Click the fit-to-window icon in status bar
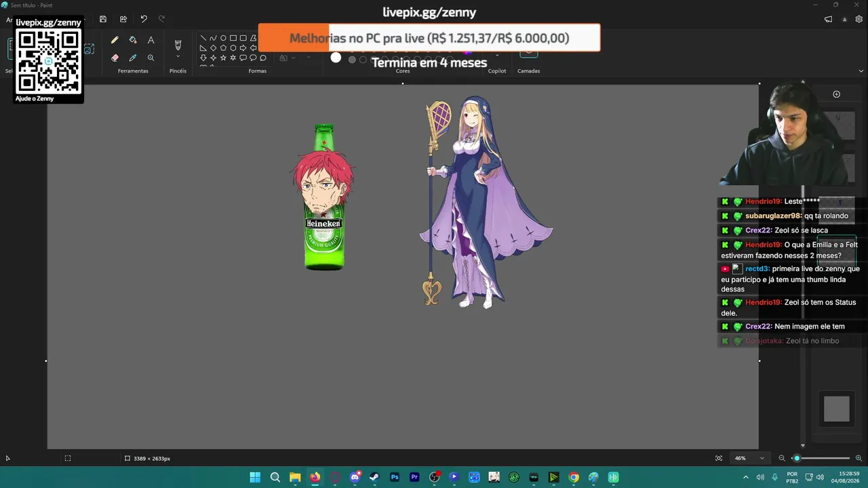 [719, 458]
